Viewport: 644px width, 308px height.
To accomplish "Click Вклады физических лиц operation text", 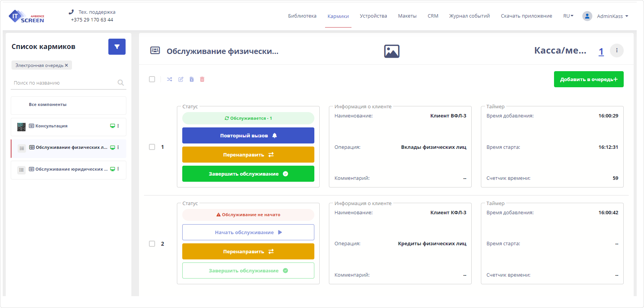I will [x=434, y=147].
